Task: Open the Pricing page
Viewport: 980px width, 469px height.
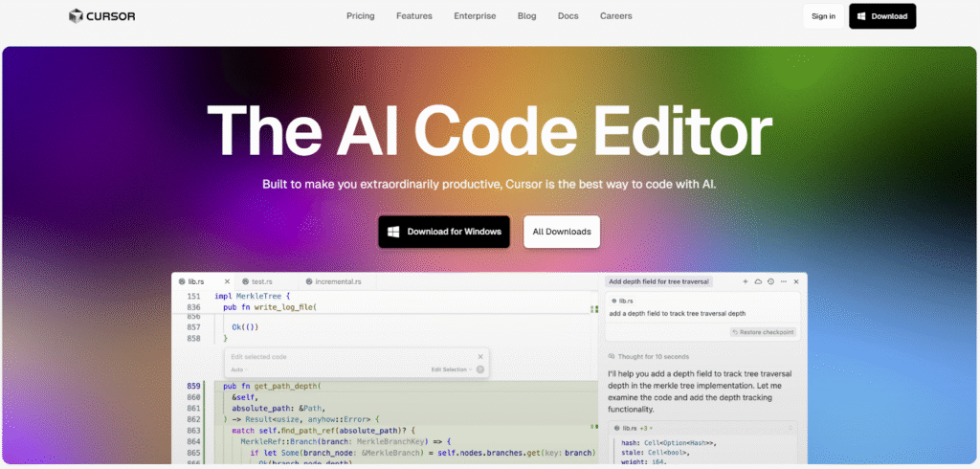Action: [x=361, y=16]
